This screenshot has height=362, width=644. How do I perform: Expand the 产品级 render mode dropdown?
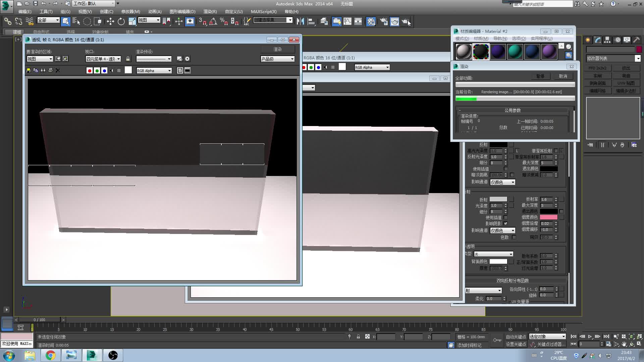point(278,59)
